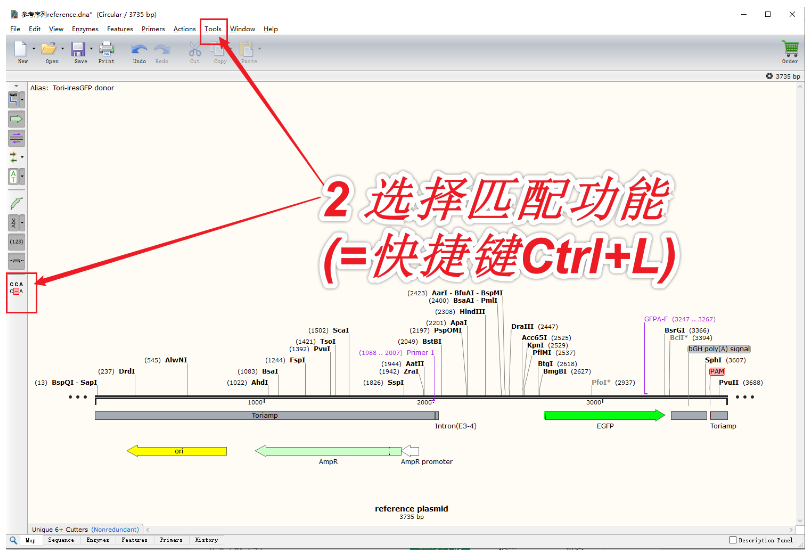Click the New file icon
Screen dimensions: 810x556
[x=21, y=48]
